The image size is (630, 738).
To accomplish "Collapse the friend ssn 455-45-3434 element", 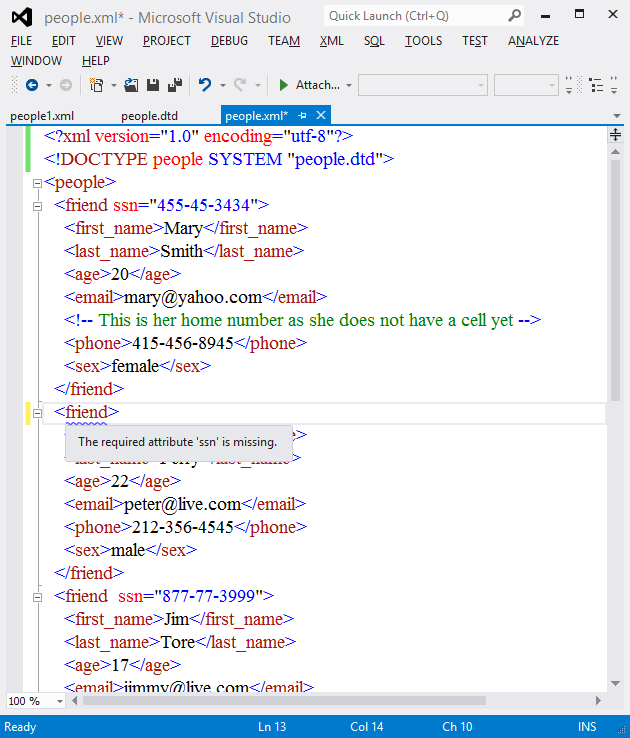I will pos(38,206).
